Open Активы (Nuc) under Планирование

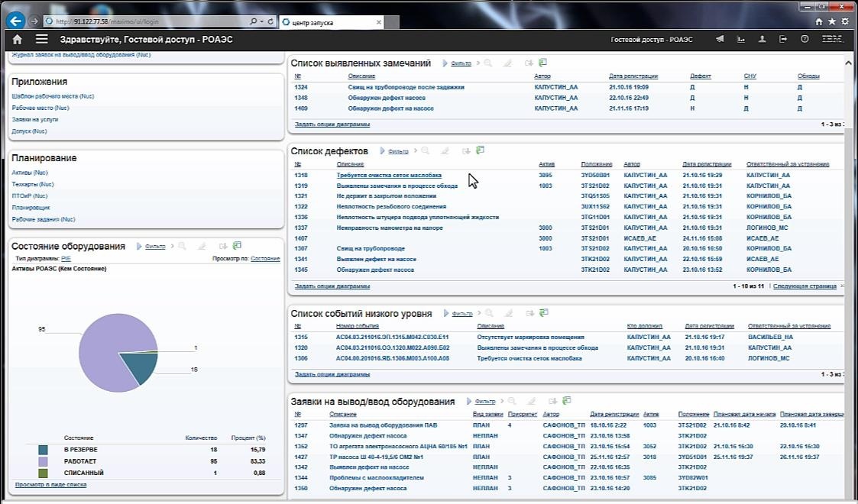point(30,173)
